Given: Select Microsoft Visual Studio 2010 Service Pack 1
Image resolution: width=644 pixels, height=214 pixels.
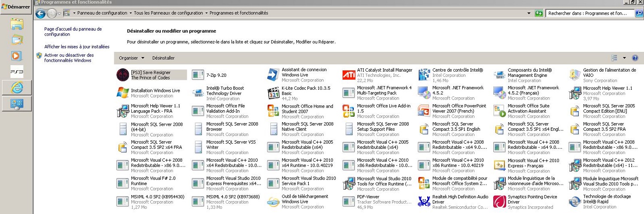Looking at the screenshot, I should pyautogui.click(x=302, y=183).
